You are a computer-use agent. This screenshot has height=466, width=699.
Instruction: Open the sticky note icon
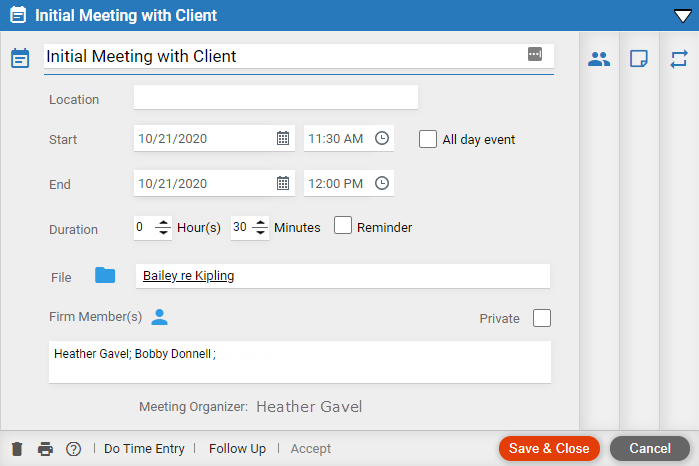[x=639, y=58]
